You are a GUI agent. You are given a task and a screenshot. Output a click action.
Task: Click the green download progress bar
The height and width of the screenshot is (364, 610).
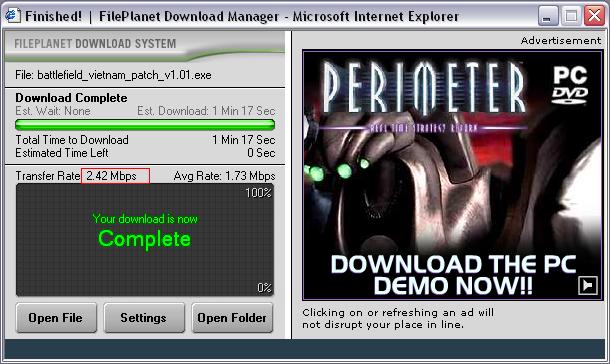(145, 125)
